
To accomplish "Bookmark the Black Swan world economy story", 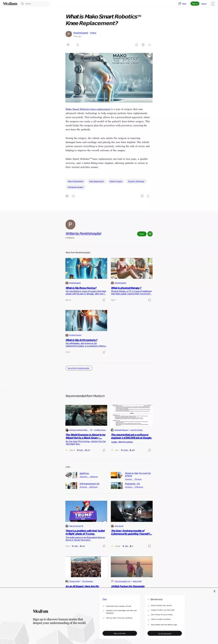I will click(x=104, y=450).
